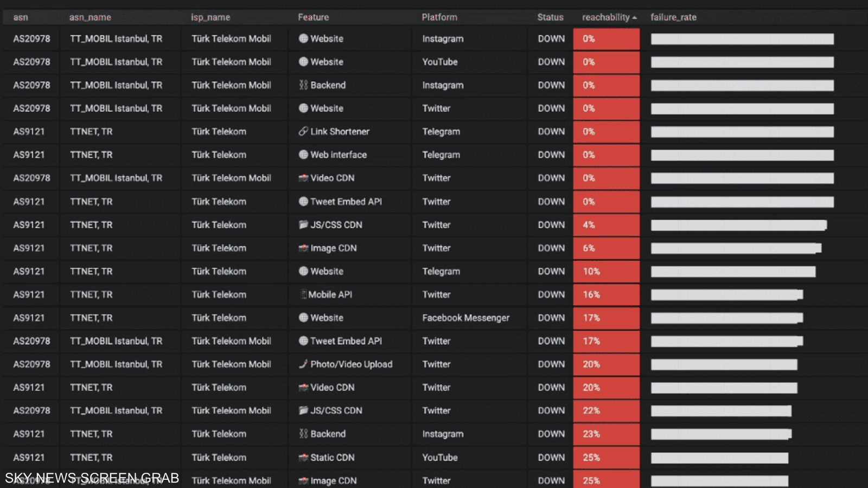The width and height of the screenshot is (868, 488).
Task: Sort by the isp_name column header
Action: click(x=210, y=17)
